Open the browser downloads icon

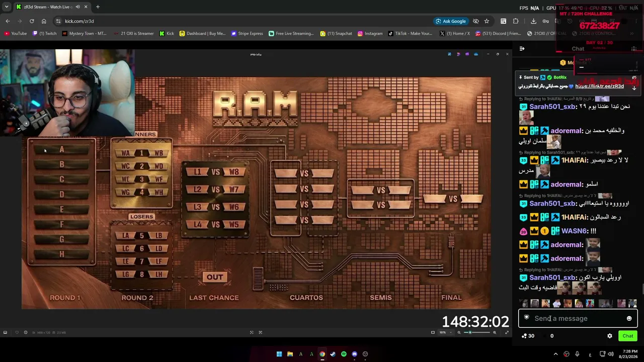coord(533,21)
